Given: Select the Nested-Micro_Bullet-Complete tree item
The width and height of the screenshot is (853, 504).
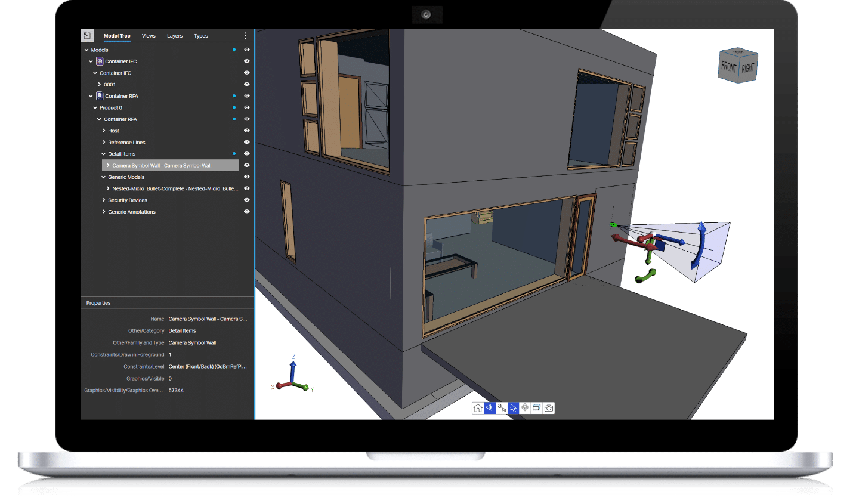Looking at the screenshot, I should click(x=175, y=188).
